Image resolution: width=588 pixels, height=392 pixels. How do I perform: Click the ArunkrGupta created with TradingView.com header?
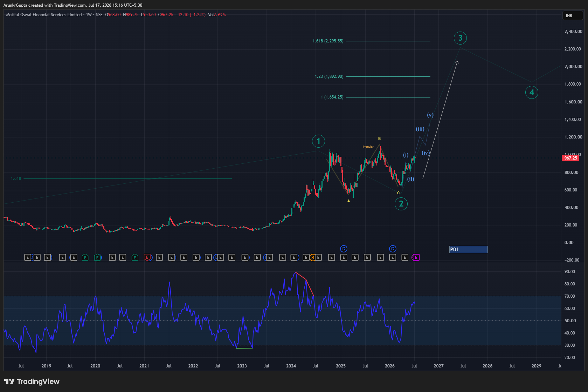point(73,5)
